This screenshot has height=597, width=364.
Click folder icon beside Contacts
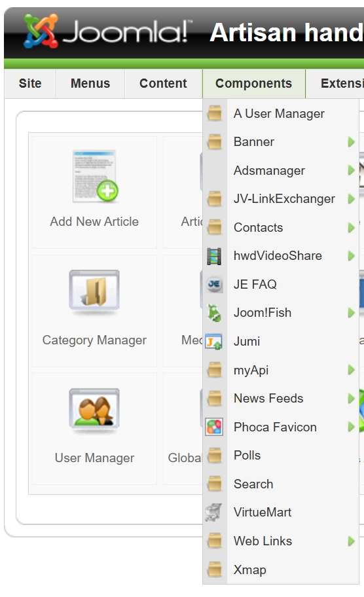[x=215, y=227]
